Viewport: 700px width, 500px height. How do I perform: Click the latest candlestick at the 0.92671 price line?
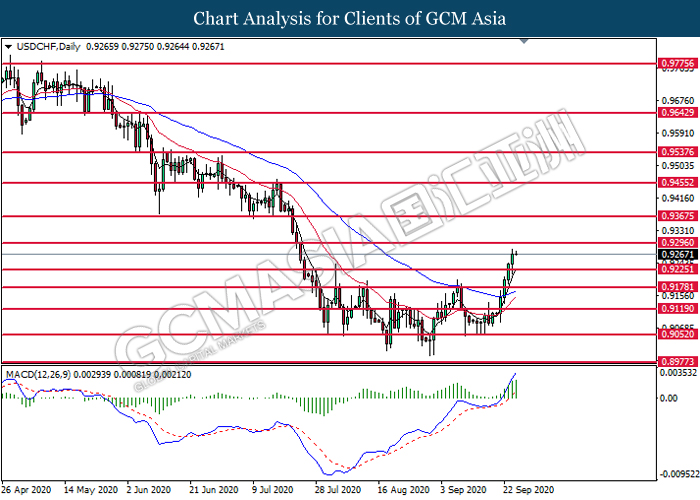[x=517, y=254]
